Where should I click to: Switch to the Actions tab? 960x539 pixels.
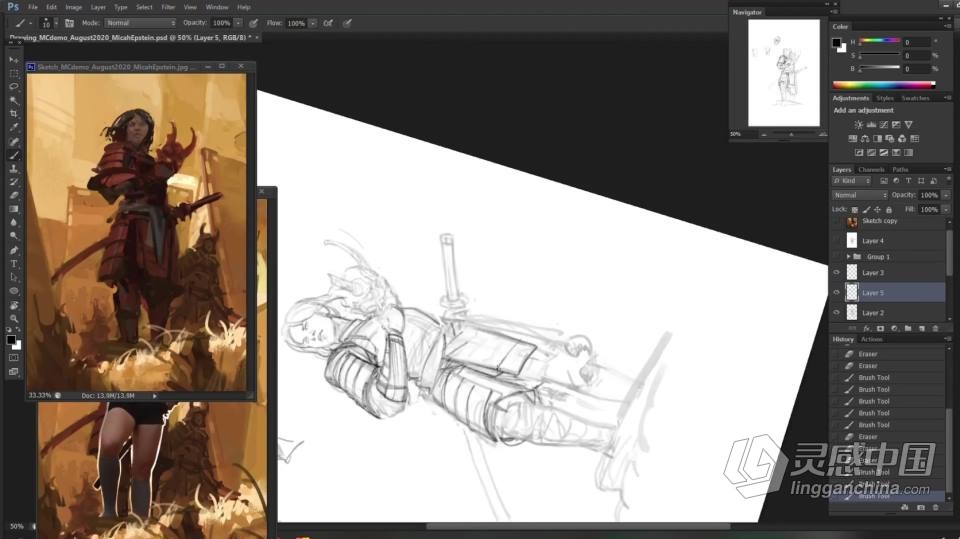tap(871, 339)
